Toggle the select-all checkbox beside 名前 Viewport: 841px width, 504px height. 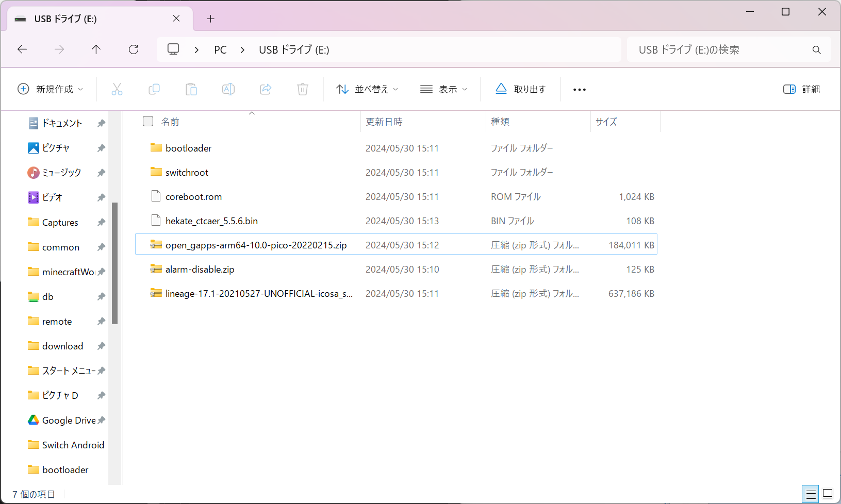click(x=148, y=121)
